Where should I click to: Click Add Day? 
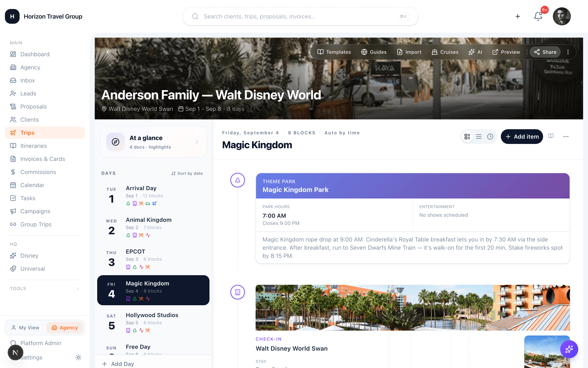tap(118, 364)
